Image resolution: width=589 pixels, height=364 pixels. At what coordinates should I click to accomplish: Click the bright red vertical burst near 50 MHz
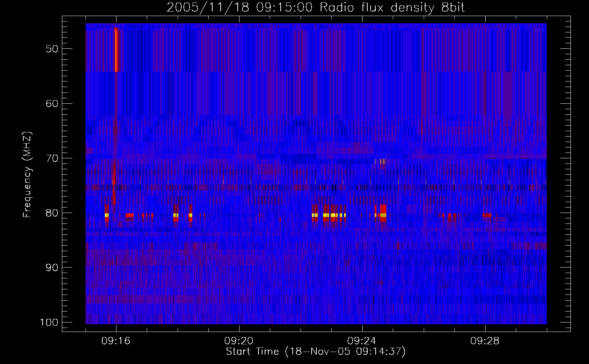[x=116, y=50]
